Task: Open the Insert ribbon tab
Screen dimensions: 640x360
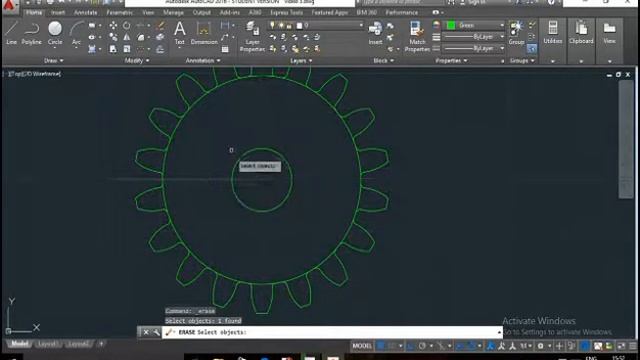Action: click(58, 12)
